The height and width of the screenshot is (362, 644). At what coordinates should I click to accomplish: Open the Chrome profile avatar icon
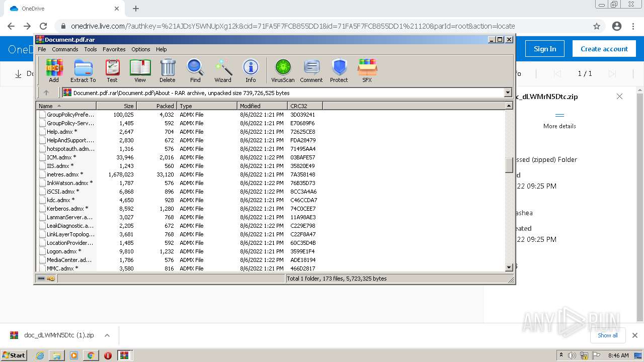tap(617, 26)
